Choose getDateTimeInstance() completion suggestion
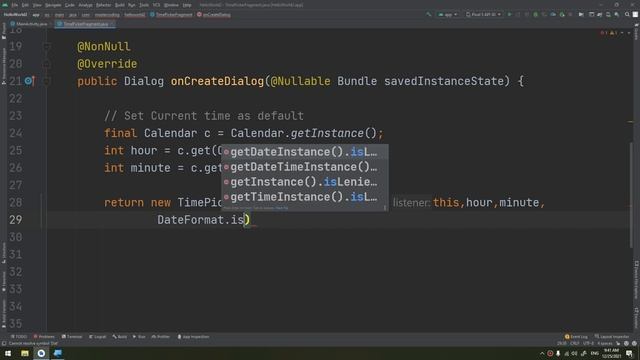The height and width of the screenshot is (360, 640). click(x=304, y=167)
